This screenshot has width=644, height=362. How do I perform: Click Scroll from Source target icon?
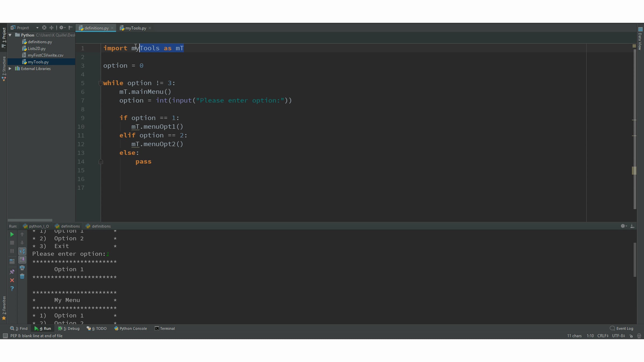pos(44,28)
